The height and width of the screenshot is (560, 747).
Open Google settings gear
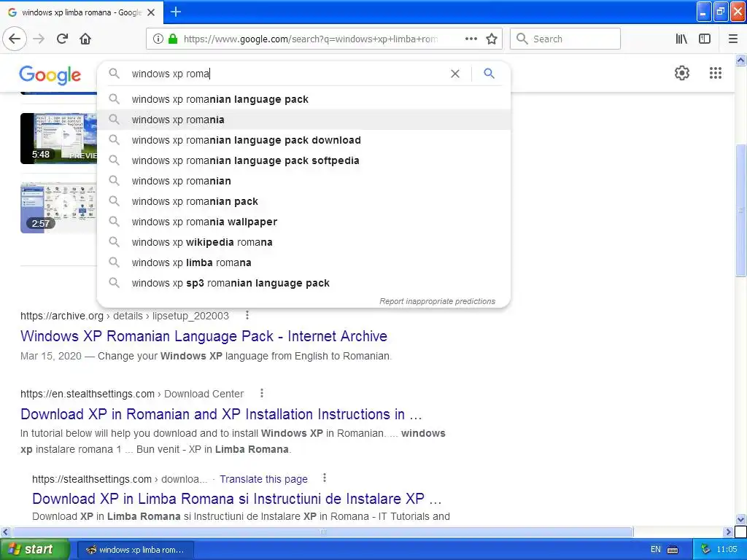pyautogui.click(x=682, y=73)
